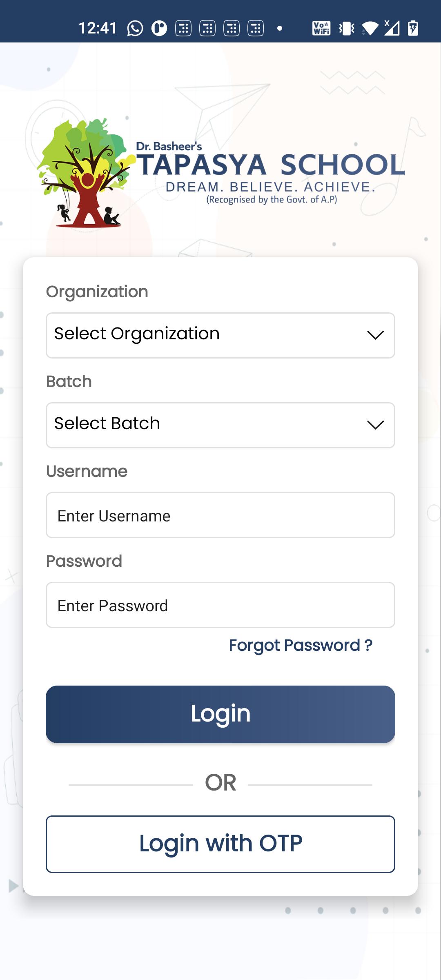Tap the clock time in status bar
The image size is (441, 980).
coord(98,28)
